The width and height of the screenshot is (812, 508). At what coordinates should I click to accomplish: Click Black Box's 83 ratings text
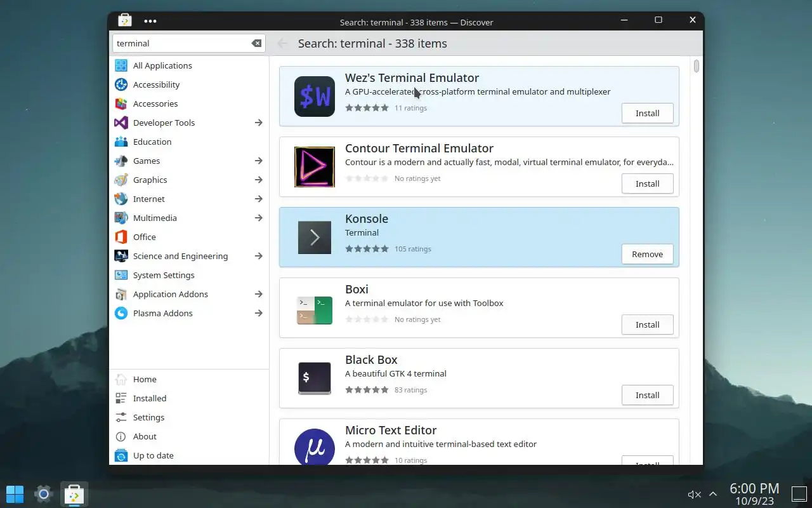tap(410, 390)
